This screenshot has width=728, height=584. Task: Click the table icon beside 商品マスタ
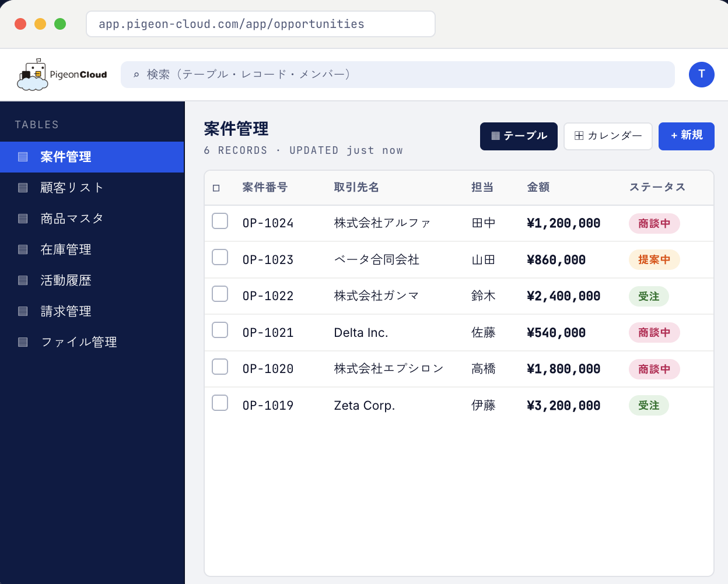click(x=23, y=219)
